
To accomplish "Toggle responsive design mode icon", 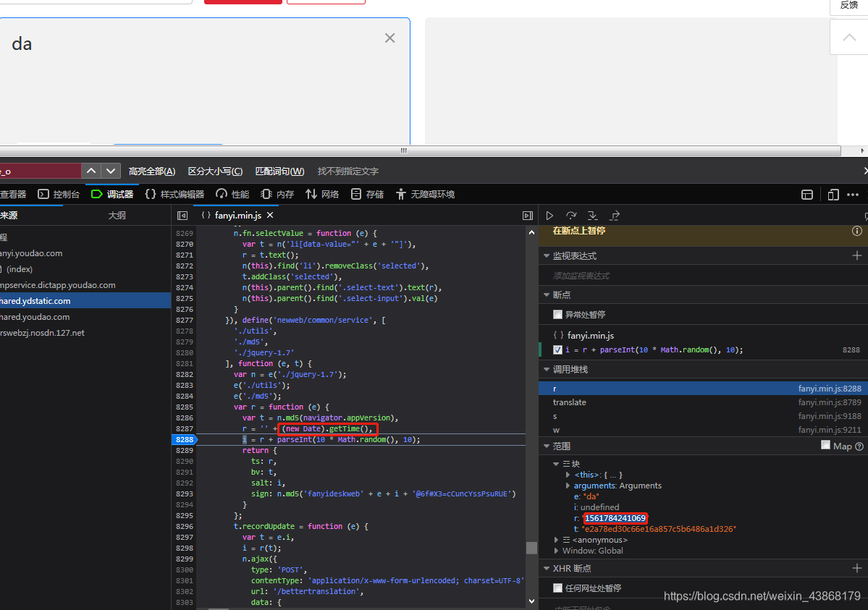I will click(833, 195).
